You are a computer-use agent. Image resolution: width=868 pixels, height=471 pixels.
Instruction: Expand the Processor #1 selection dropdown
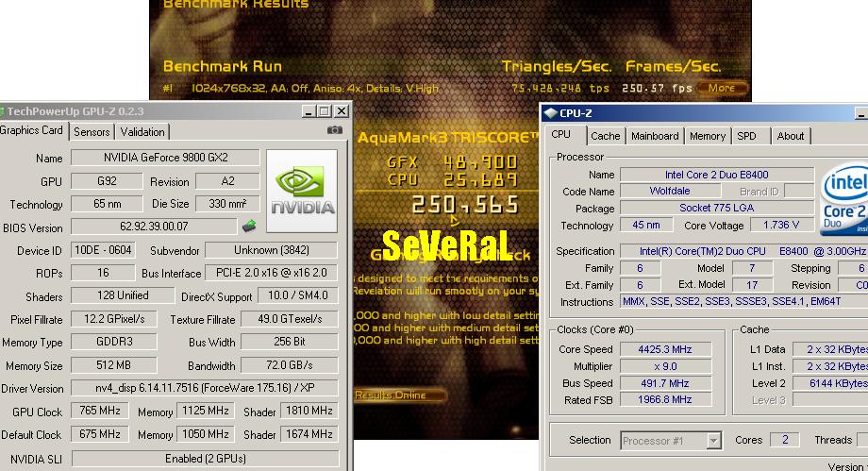click(714, 441)
